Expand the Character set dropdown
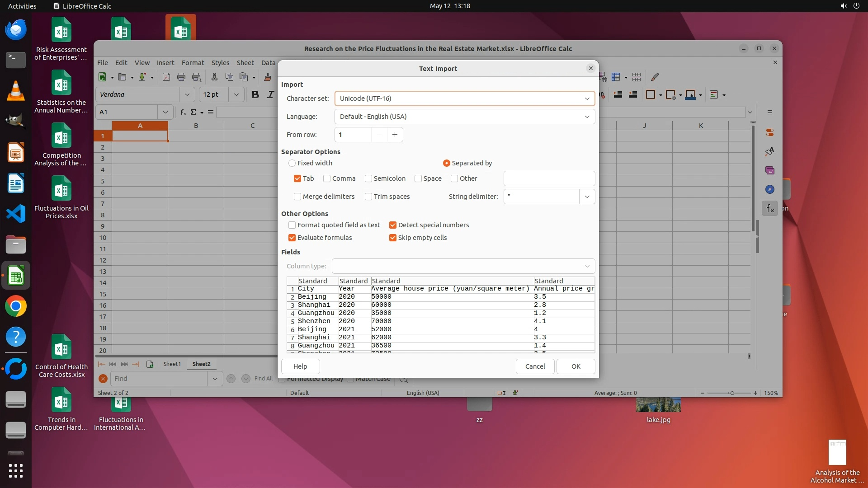Viewport: 868px width, 488px height. click(587, 99)
